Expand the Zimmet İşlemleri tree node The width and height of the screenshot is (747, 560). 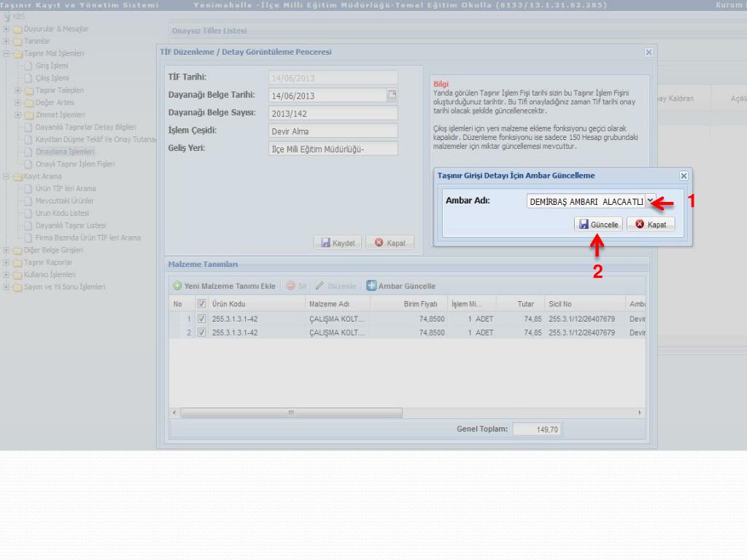pos(18,115)
